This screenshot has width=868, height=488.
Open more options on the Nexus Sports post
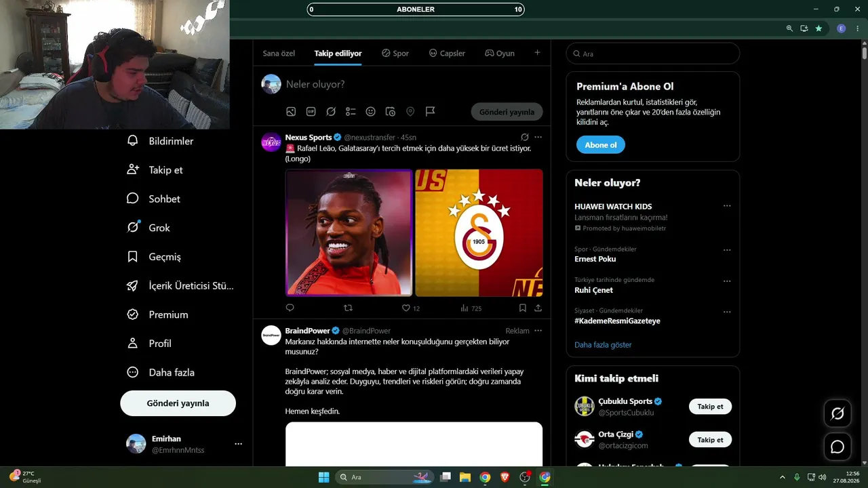click(x=538, y=137)
